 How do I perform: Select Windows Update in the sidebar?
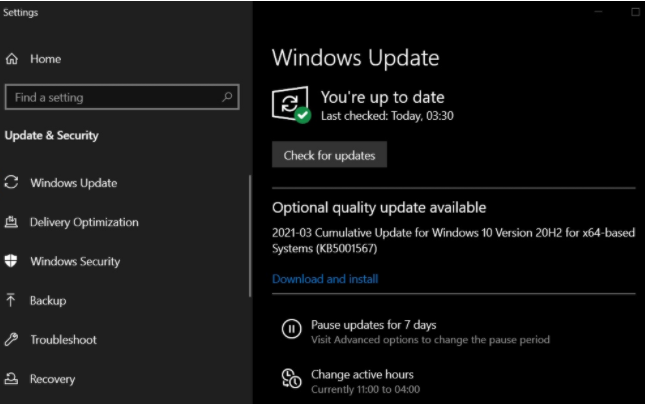74,183
